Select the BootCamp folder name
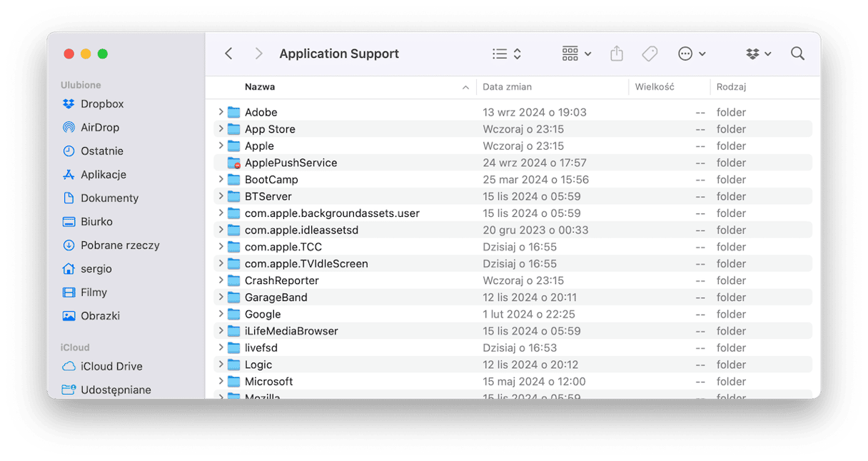 tap(271, 180)
